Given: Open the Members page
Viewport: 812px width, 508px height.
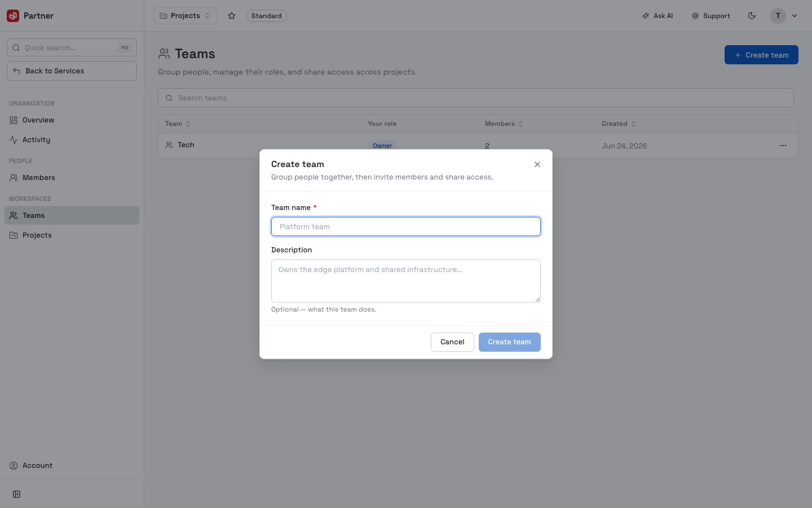Looking at the screenshot, I should (72, 178).
